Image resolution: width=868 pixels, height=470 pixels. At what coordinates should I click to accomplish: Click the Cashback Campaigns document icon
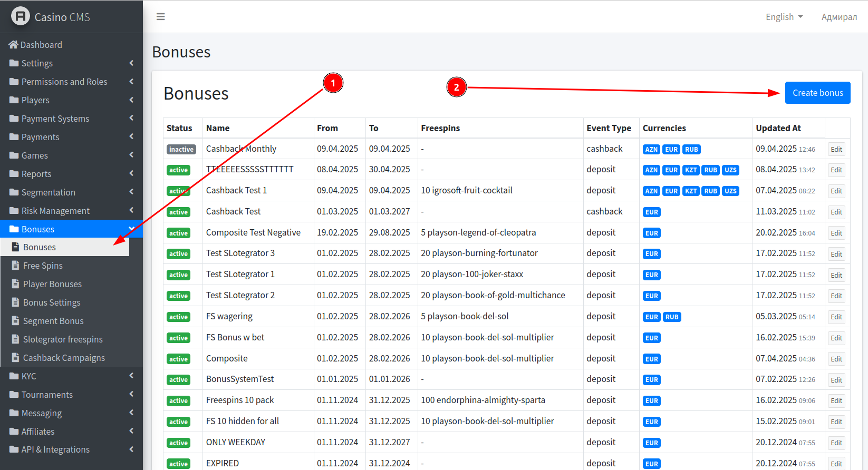pyautogui.click(x=16, y=358)
